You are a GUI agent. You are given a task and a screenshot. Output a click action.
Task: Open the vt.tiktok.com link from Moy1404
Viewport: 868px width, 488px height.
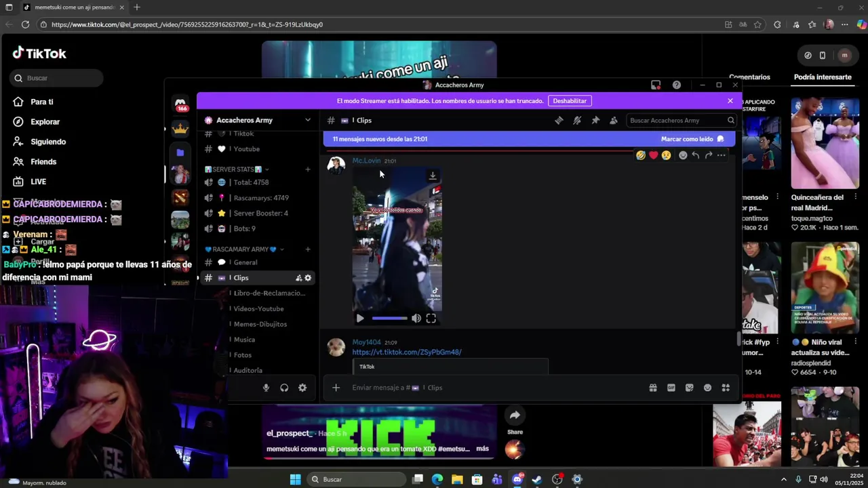tap(407, 352)
